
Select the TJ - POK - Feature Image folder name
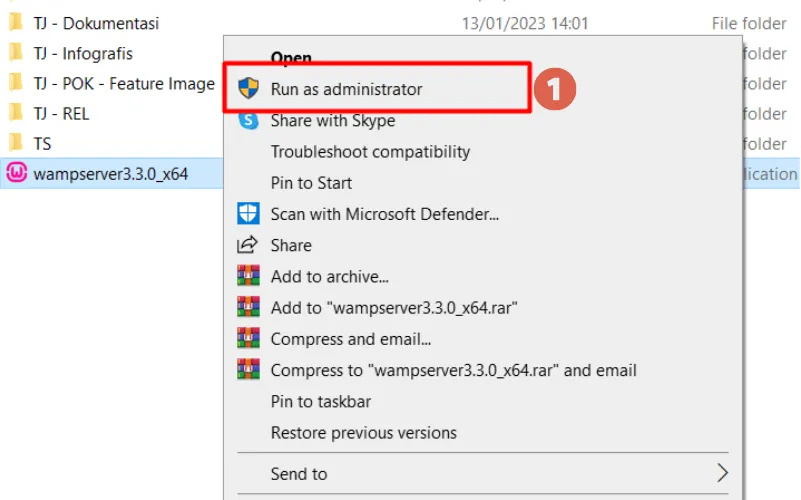coord(124,83)
